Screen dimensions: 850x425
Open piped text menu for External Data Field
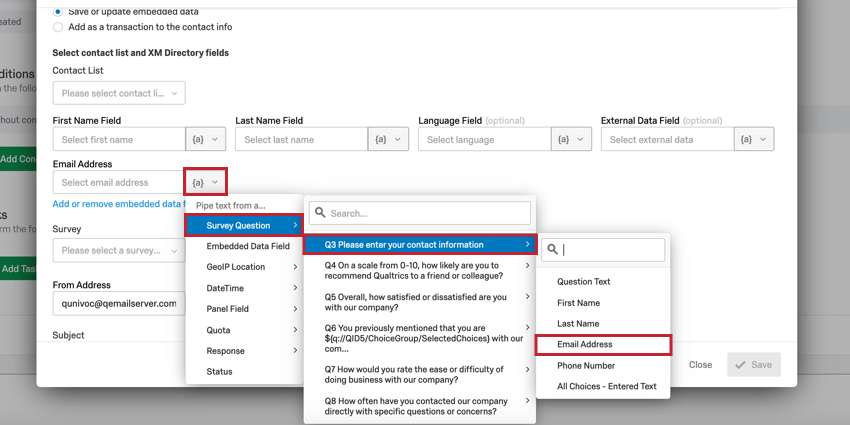(x=754, y=139)
